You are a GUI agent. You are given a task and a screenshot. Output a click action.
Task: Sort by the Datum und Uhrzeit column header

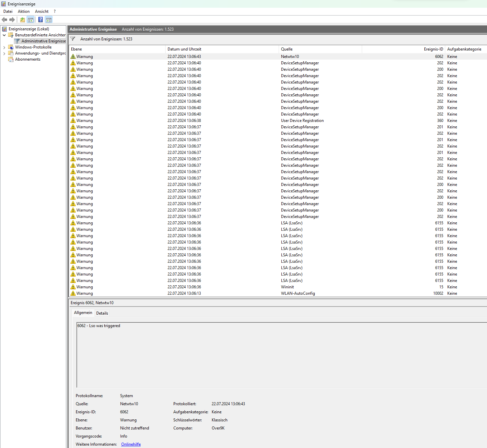(222, 49)
